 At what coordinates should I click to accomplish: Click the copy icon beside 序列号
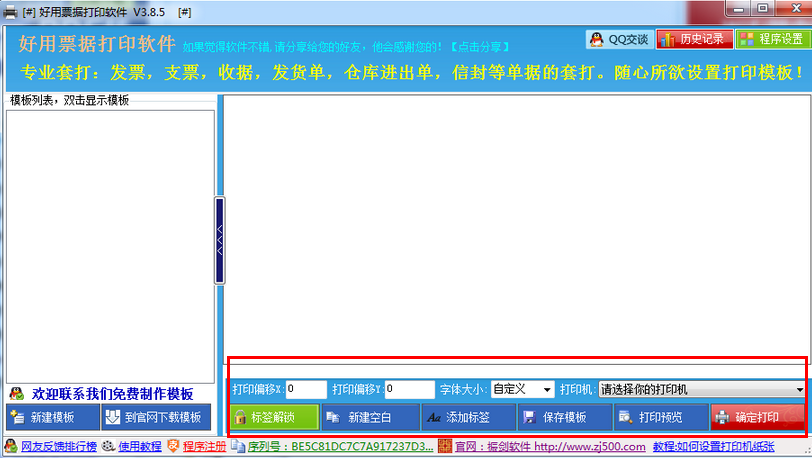(x=238, y=446)
